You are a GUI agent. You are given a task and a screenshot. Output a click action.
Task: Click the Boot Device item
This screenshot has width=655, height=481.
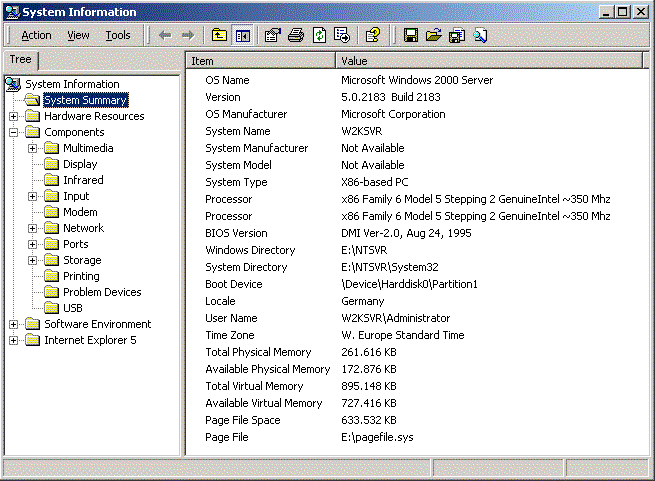tap(234, 284)
